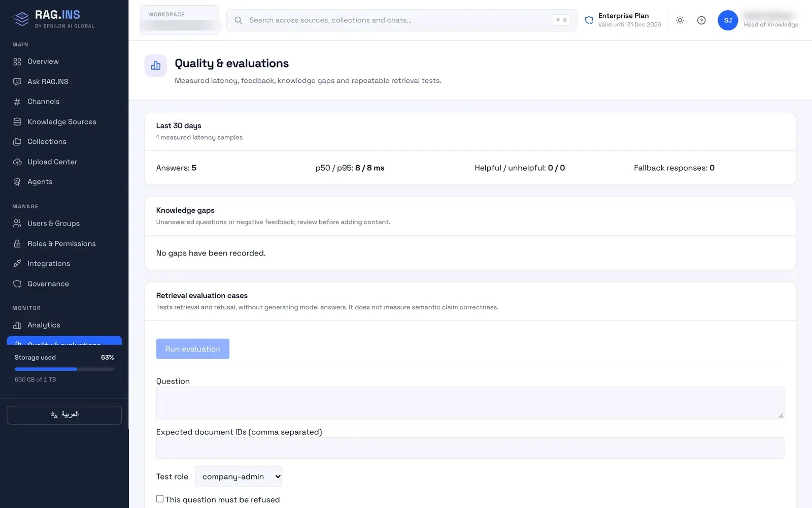Click the Storage used progress bar
The width and height of the screenshot is (812, 508).
(64, 369)
